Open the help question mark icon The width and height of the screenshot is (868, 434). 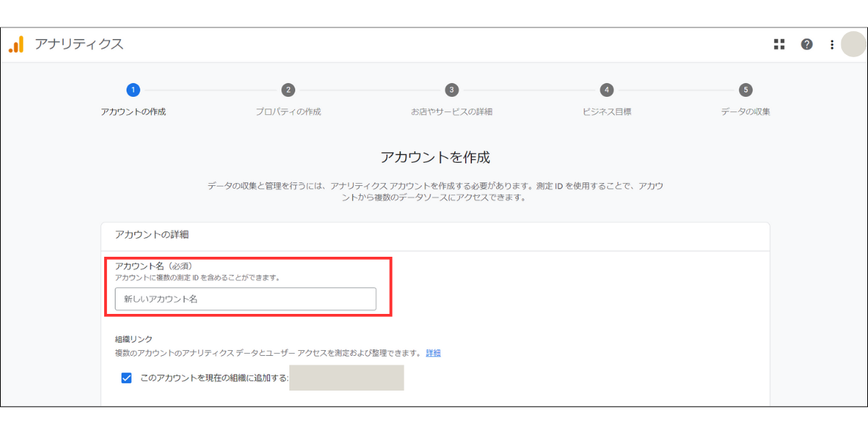pyautogui.click(x=807, y=44)
